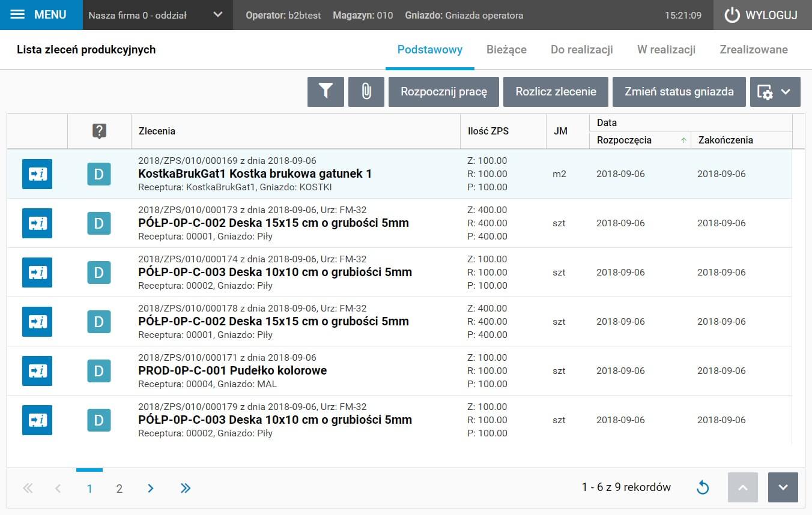
Task: Show the Zrealizowane tab
Action: click(754, 50)
